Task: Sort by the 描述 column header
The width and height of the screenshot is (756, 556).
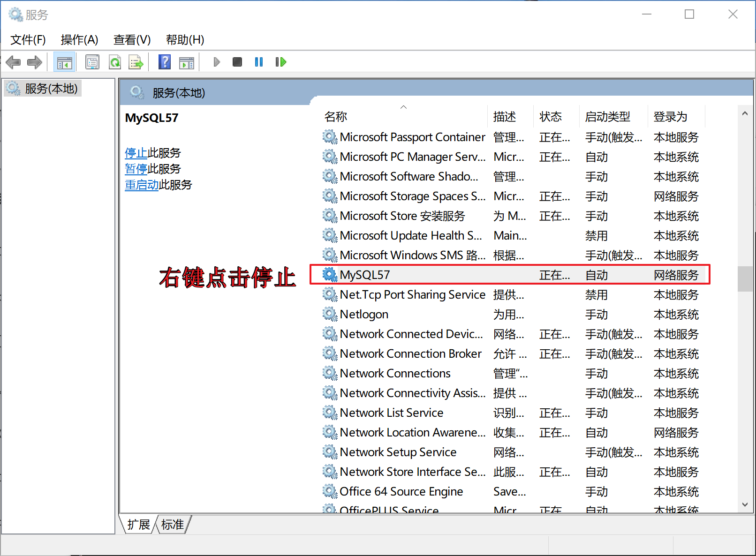Action: pos(510,116)
